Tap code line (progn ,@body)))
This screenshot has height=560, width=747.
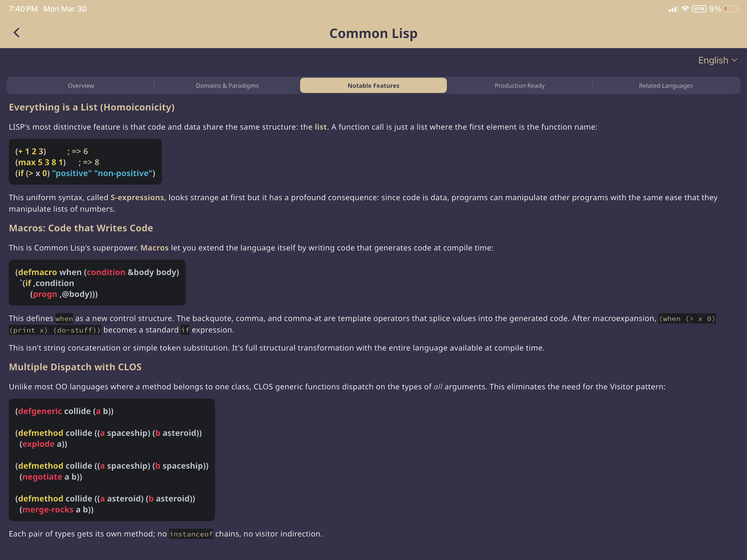64,294
